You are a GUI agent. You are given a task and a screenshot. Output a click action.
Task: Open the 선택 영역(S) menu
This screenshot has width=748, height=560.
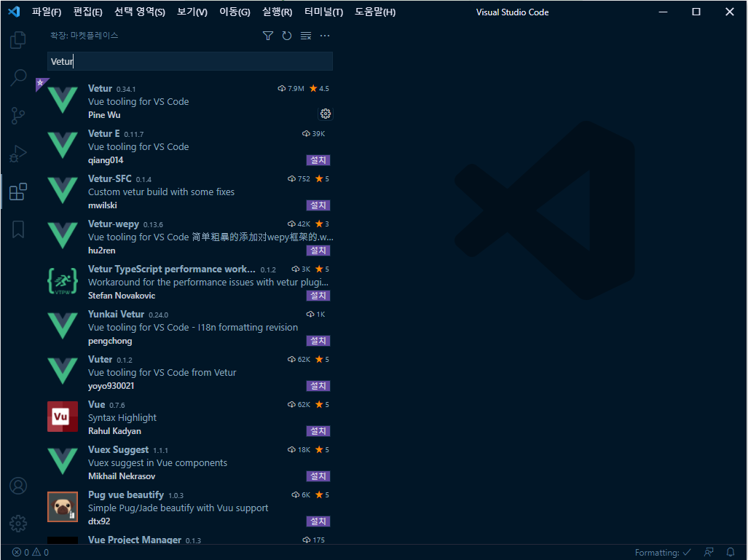coord(140,12)
